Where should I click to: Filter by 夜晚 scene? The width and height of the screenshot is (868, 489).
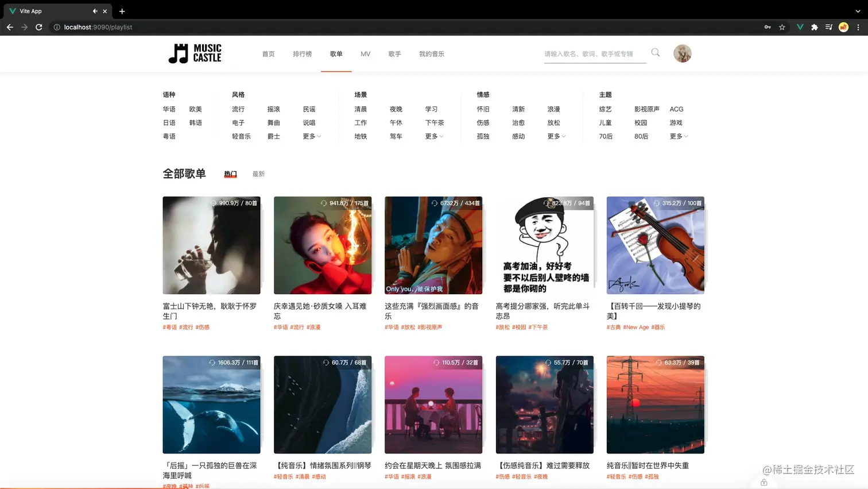pos(396,109)
